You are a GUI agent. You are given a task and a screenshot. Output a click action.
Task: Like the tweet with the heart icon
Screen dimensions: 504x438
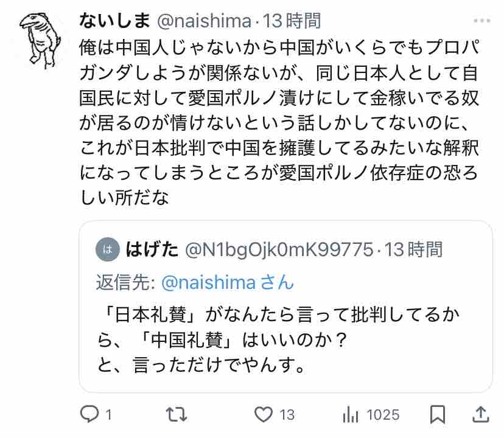click(x=264, y=414)
